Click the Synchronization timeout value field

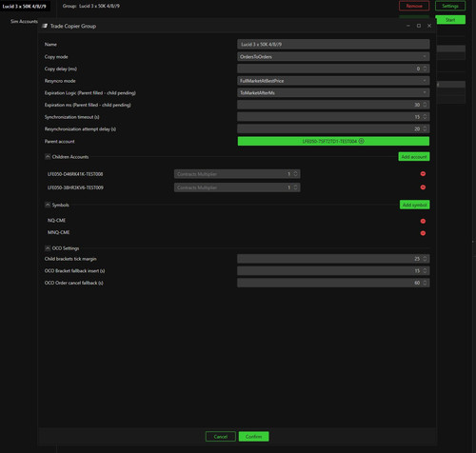pyautogui.click(x=333, y=117)
